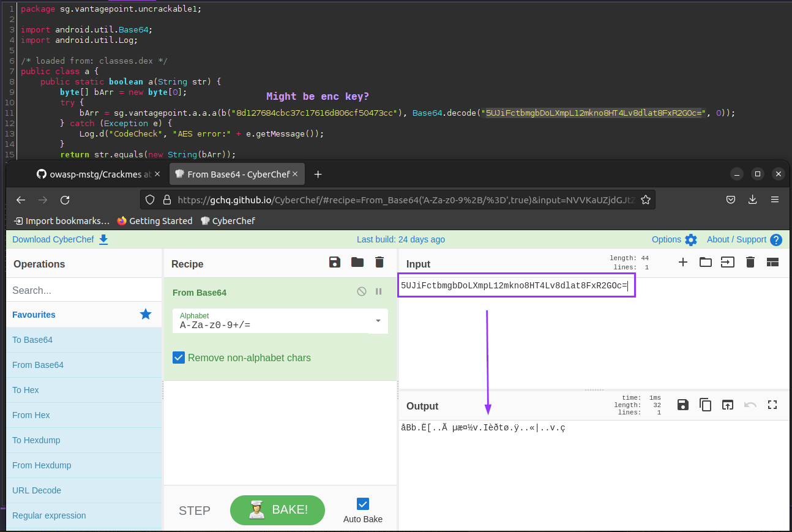The image size is (792, 532).
Task: Focus the operations Search field
Action: [84, 290]
